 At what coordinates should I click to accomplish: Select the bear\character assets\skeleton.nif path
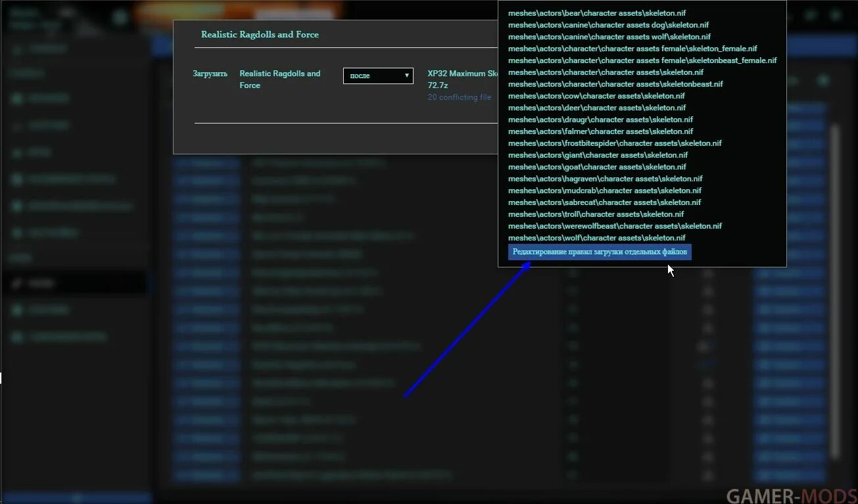coord(597,13)
